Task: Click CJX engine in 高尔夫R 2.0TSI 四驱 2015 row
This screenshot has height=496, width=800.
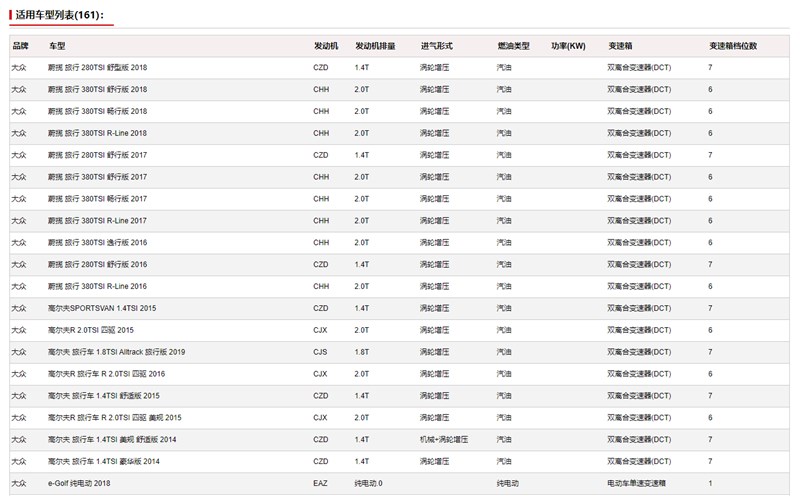Action: click(x=320, y=330)
